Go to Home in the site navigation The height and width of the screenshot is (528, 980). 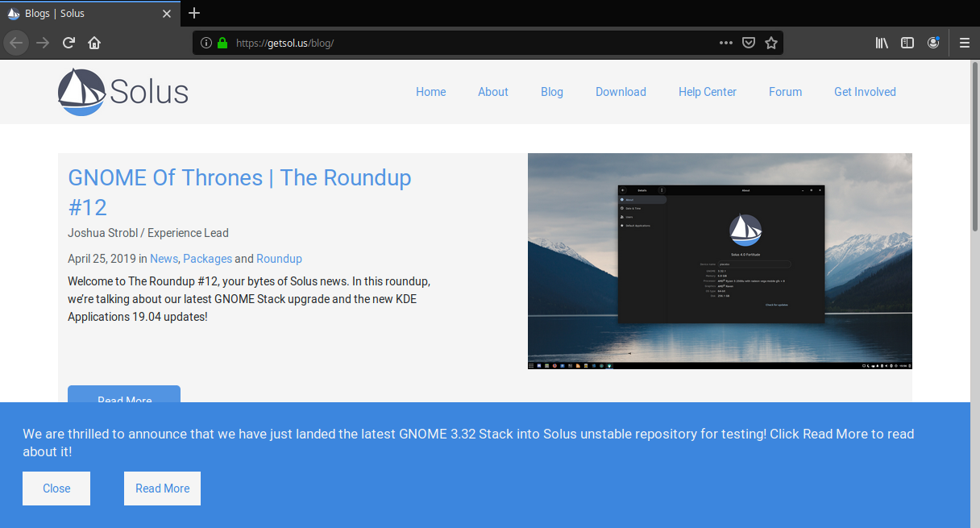coord(431,92)
